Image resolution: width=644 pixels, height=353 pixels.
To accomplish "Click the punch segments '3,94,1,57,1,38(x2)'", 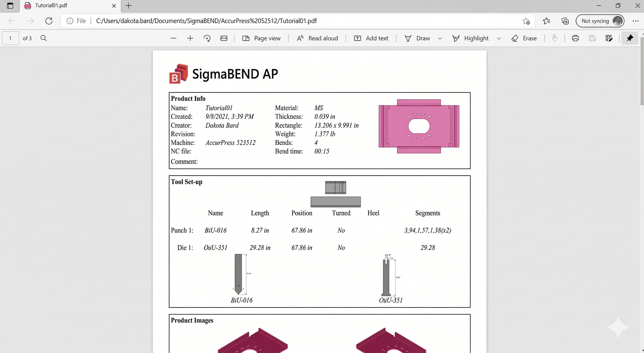I will [x=428, y=230].
